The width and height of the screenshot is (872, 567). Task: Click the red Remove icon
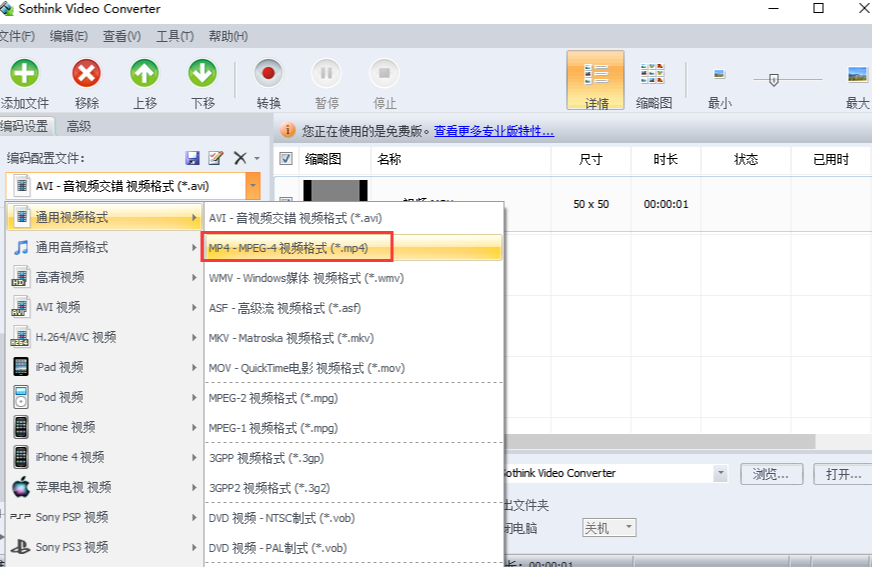point(86,73)
